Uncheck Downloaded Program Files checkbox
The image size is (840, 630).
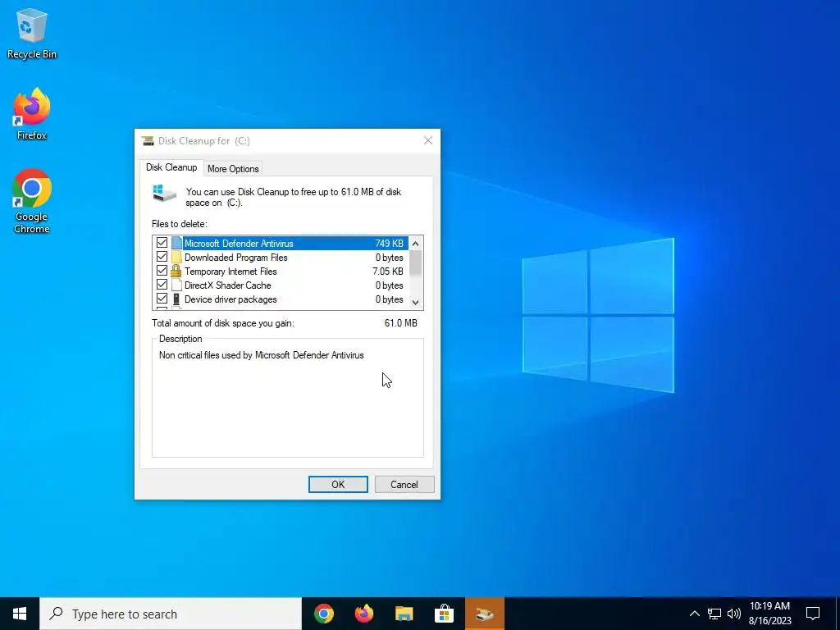point(162,257)
